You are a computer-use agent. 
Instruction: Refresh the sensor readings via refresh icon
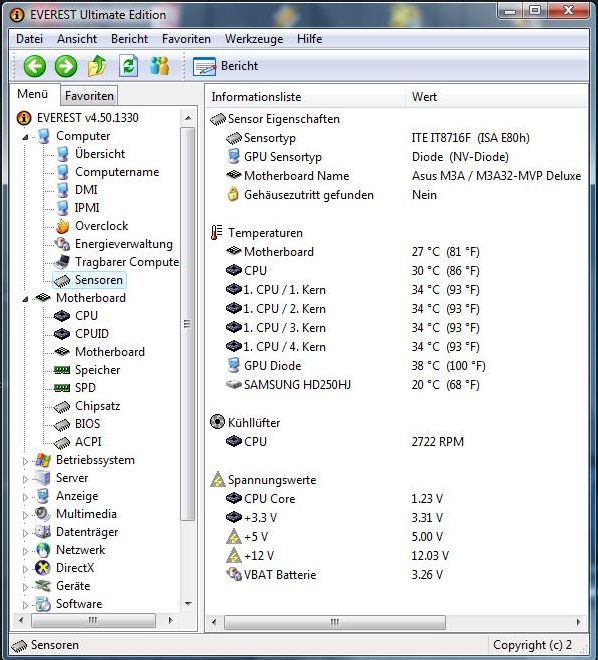128,66
